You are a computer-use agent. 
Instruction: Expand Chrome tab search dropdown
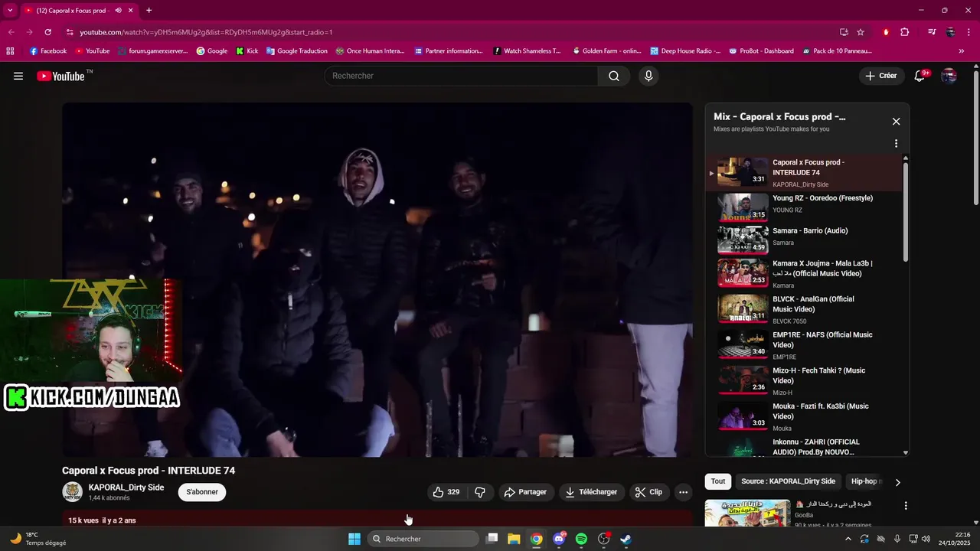(10, 11)
